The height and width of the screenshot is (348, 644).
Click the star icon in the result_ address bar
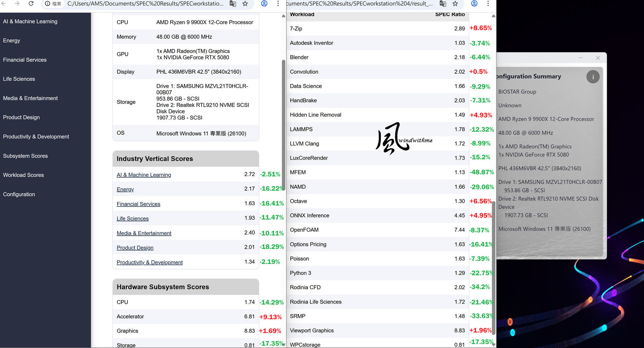pos(455,3)
